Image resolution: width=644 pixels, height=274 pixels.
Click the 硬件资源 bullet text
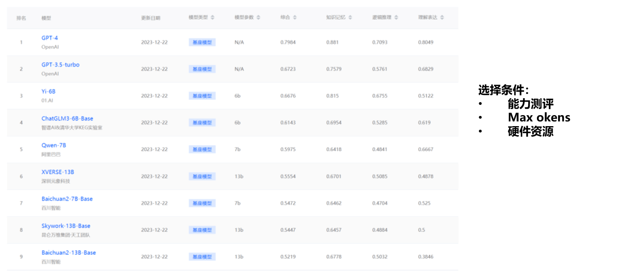point(531,131)
